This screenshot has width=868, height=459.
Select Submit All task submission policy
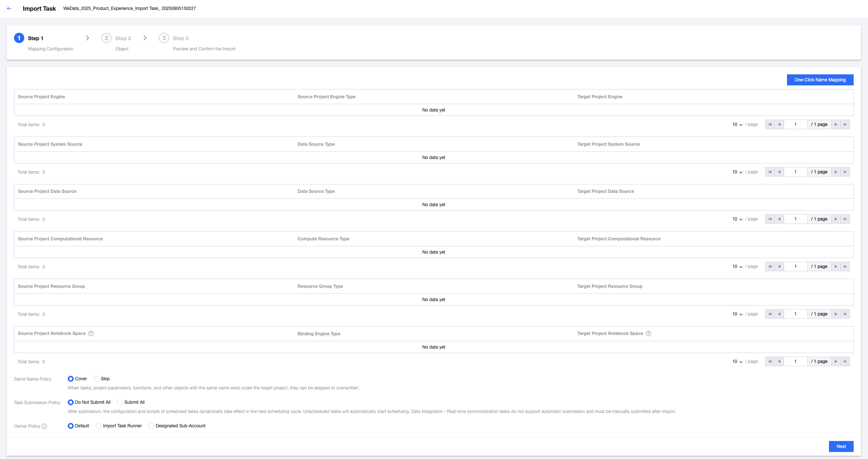click(x=120, y=402)
